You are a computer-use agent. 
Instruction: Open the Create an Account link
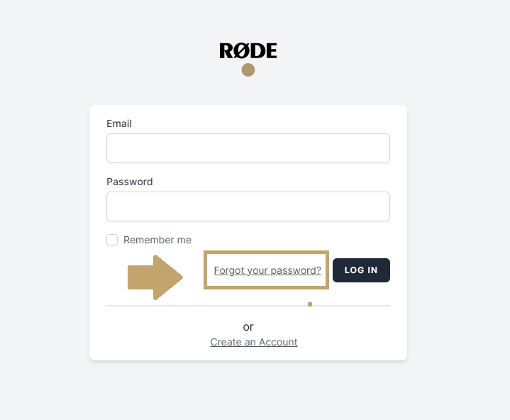[x=254, y=342]
